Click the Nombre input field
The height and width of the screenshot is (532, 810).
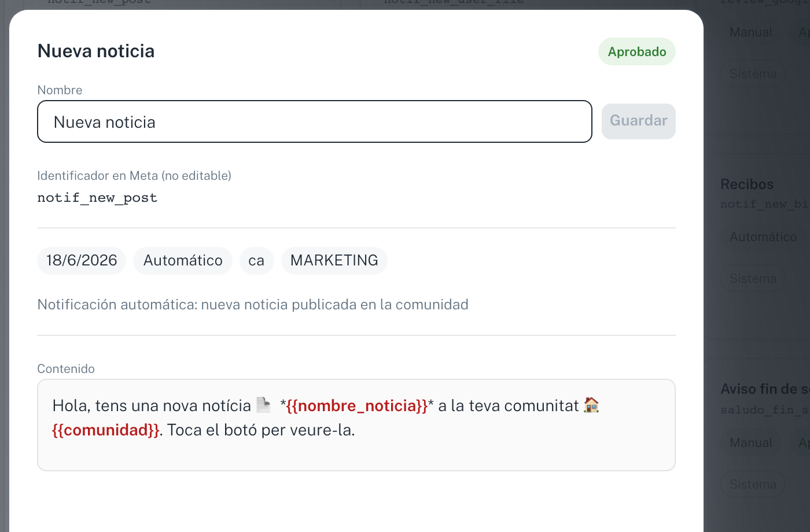click(x=315, y=121)
